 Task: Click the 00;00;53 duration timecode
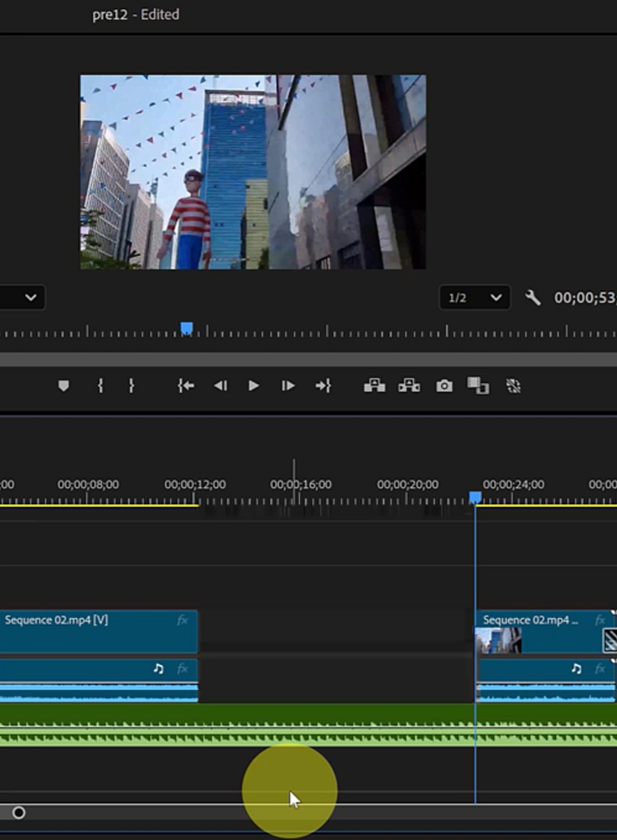coord(585,297)
